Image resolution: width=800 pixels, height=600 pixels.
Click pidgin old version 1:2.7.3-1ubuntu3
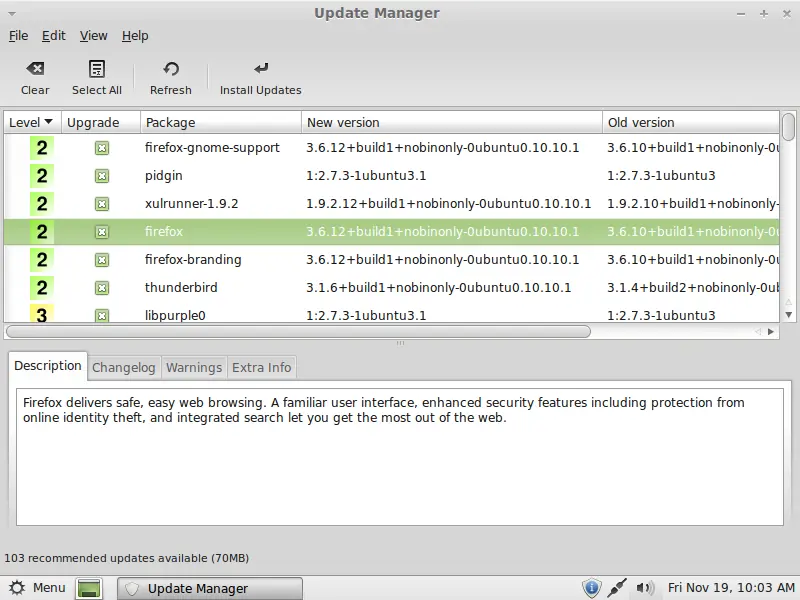coord(661,176)
